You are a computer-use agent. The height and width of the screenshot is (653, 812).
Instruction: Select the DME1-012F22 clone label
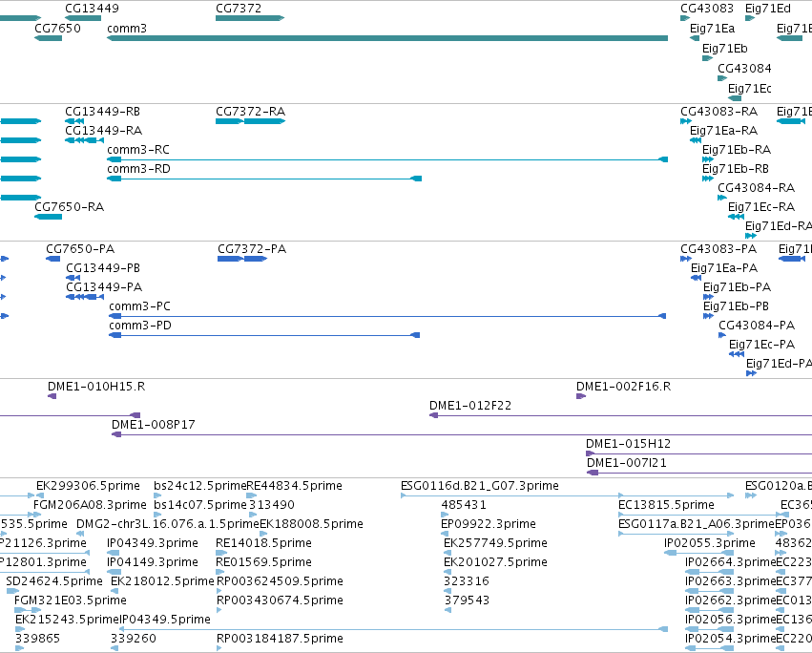tap(470, 406)
